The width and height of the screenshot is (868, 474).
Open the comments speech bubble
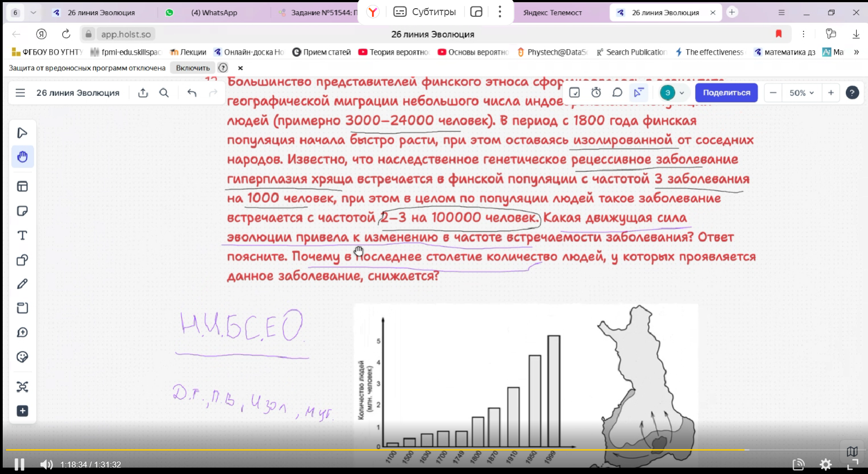[x=617, y=93]
